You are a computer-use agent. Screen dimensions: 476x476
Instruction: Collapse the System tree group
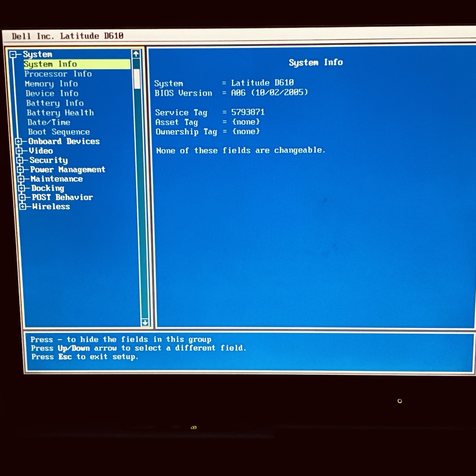coord(13,54)
